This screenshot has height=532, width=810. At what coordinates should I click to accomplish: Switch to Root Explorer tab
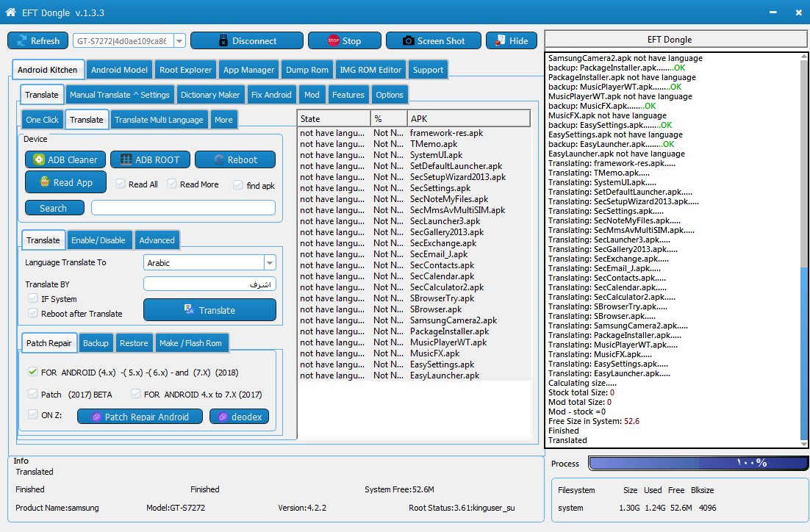coord(185,70)
